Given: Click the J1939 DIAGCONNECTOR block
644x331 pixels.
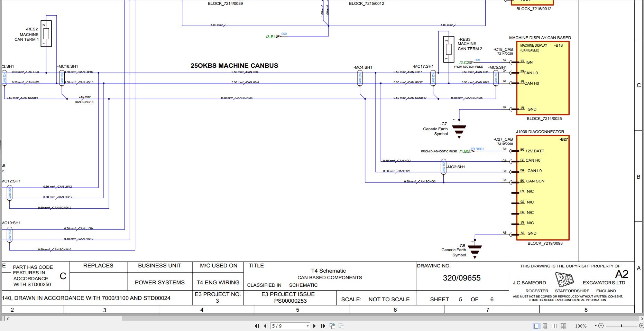Looking at the screenshot, I should 542,188.
